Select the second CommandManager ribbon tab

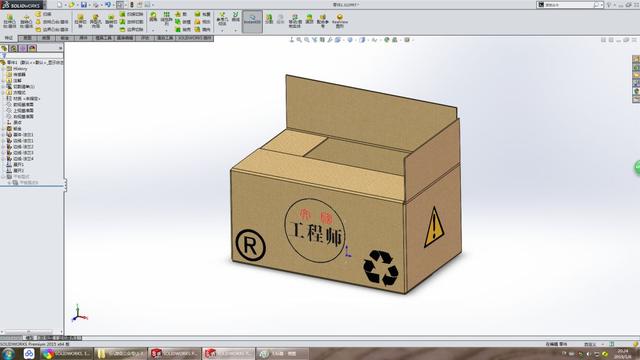(27, 38)
